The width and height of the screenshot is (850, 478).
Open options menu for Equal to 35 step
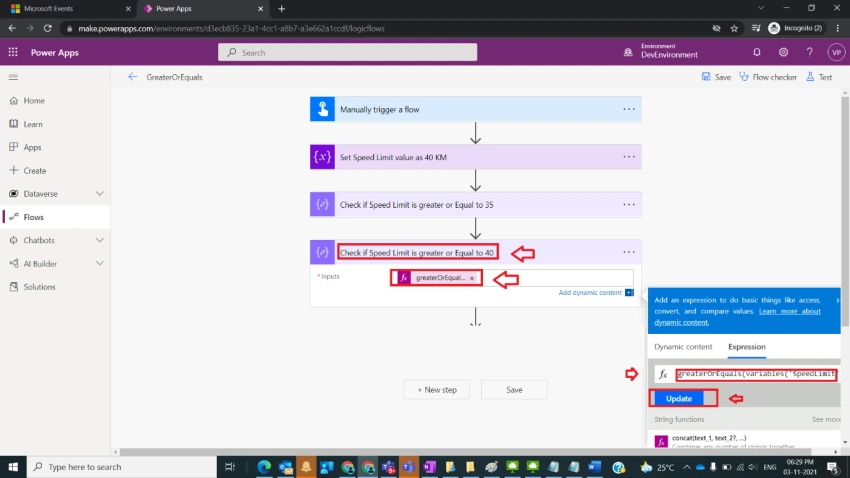(x=629, y=205)
